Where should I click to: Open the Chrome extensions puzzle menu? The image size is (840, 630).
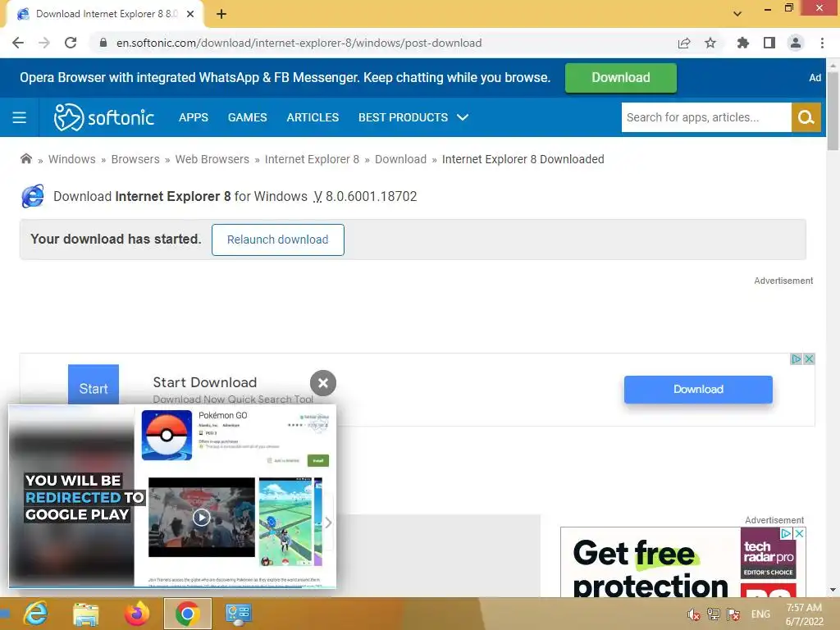[x=743, y=43]
